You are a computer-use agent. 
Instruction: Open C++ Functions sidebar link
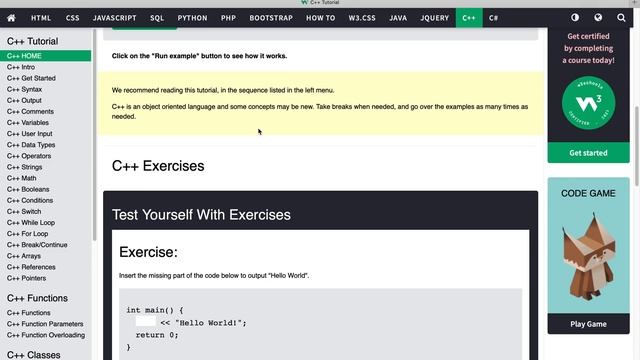point(29,313)
